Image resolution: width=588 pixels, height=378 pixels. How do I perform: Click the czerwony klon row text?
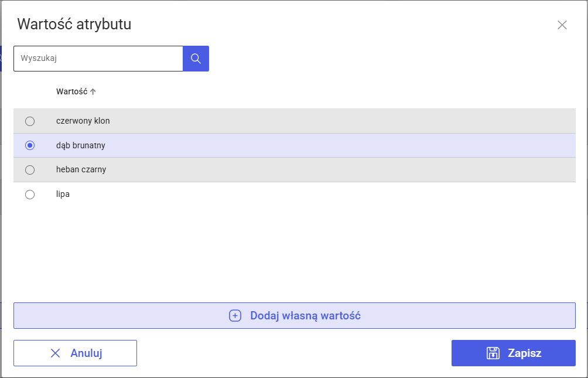[x=83, y=121]
